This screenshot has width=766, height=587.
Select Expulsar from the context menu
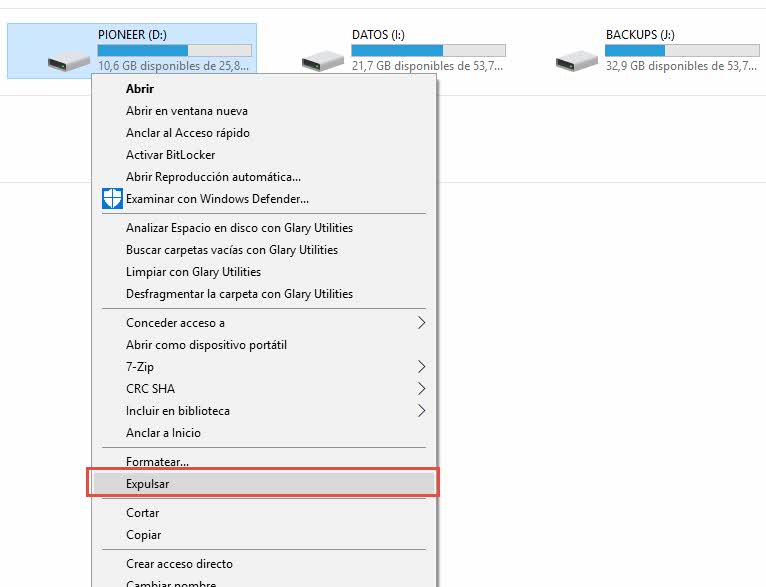coord(148,484)
